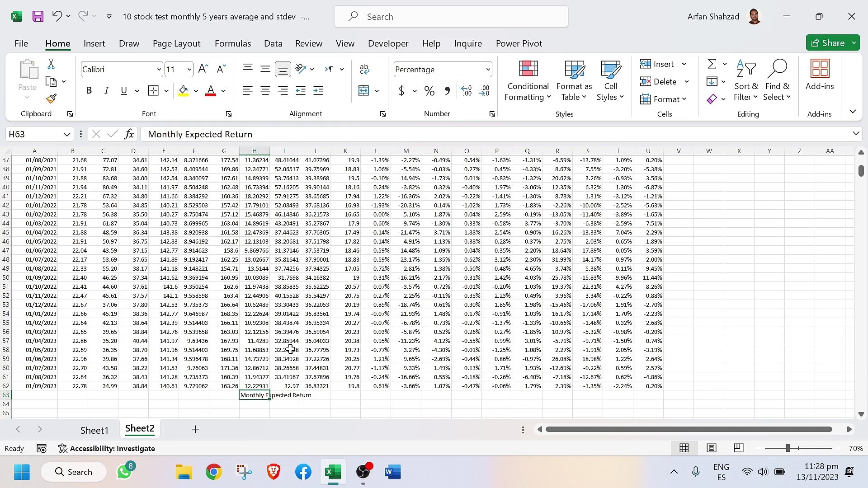Click Accessibility: Investigate in status bar
The image size is (868, 488).
coord(107,448)
